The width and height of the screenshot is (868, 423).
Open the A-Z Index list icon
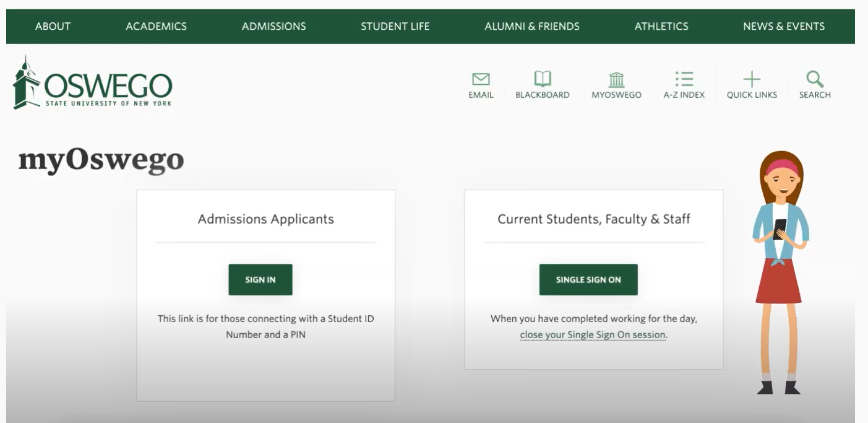point(684,79)
